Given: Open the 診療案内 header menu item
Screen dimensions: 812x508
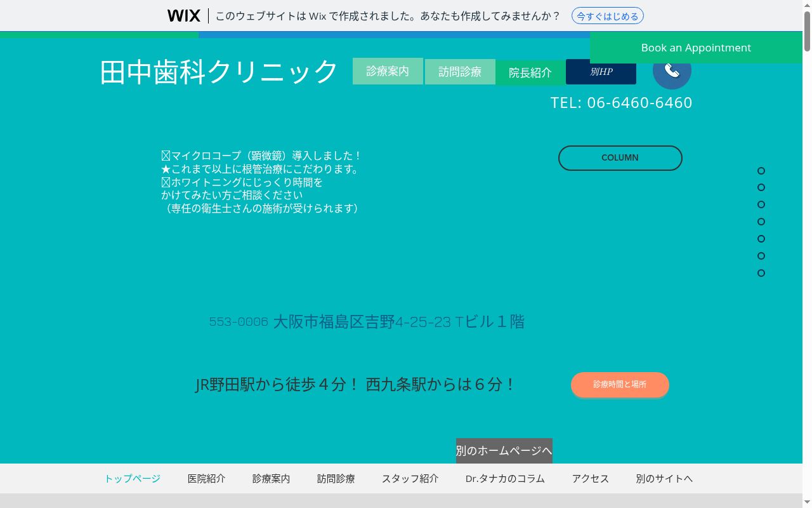Looking at the screenshot, I should coord(388,71).
